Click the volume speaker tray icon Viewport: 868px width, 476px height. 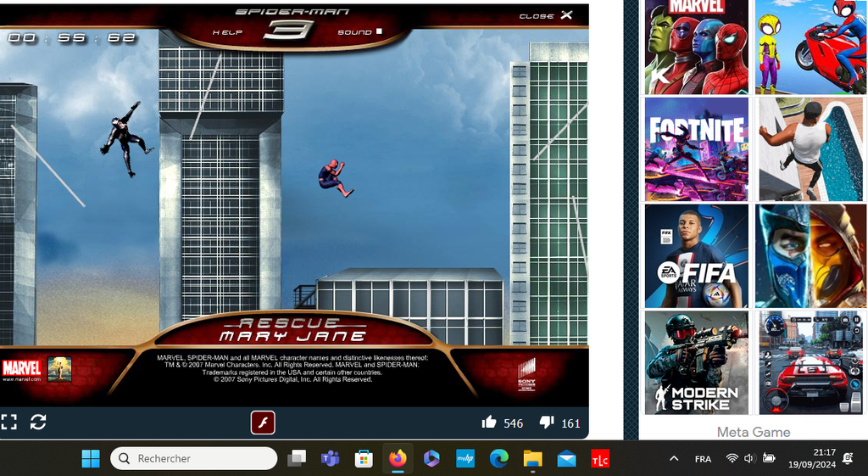[x=749, y=458]
